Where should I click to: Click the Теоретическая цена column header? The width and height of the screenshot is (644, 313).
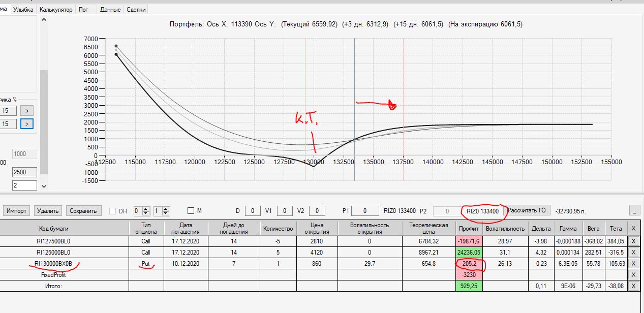pyautogui.click(x=430, y=228)
